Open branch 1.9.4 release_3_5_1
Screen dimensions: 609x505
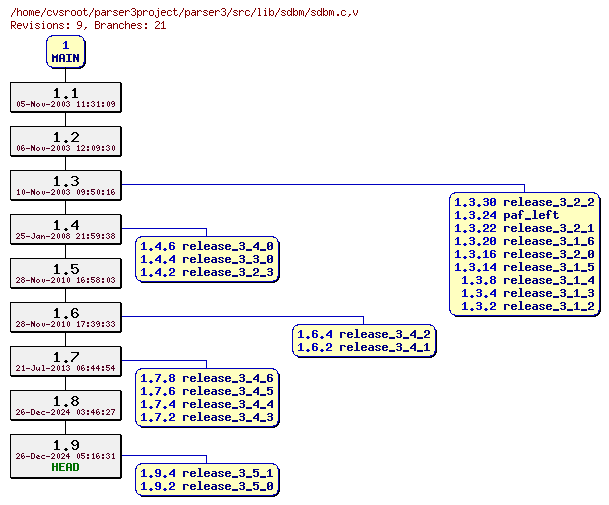[x=207, y=473]
